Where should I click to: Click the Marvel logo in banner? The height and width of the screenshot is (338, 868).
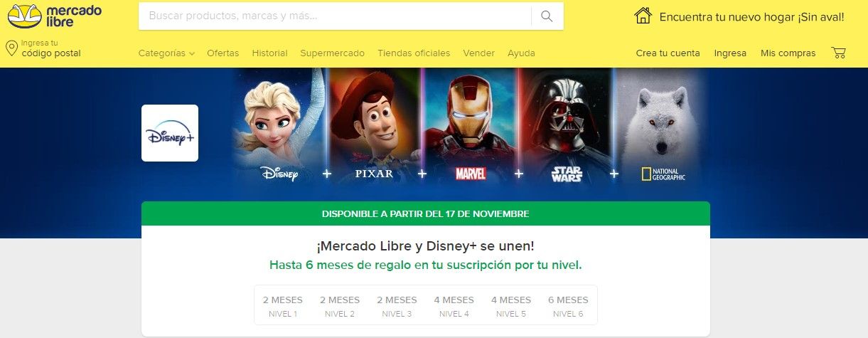(x=470, y=174)
